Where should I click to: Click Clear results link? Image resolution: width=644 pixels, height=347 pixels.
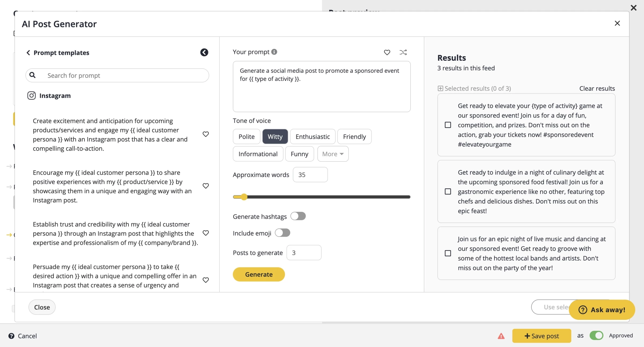[x=597, y=89]
